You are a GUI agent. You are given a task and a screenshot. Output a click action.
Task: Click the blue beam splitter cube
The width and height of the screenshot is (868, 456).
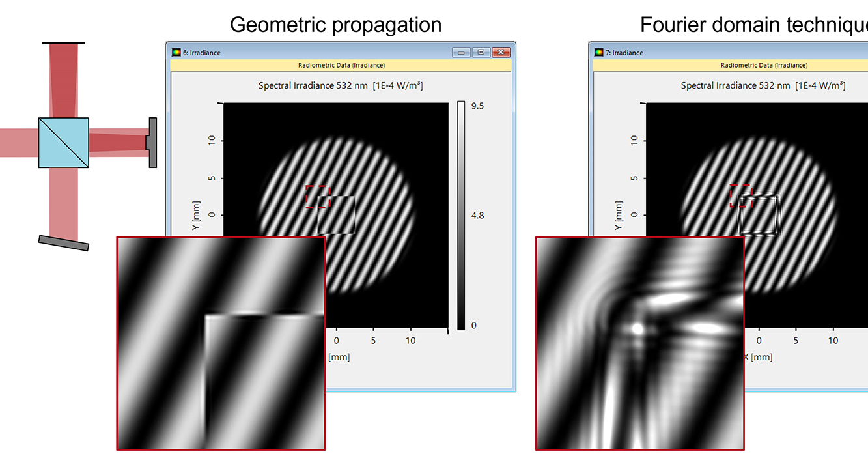[x=63, y=143]
